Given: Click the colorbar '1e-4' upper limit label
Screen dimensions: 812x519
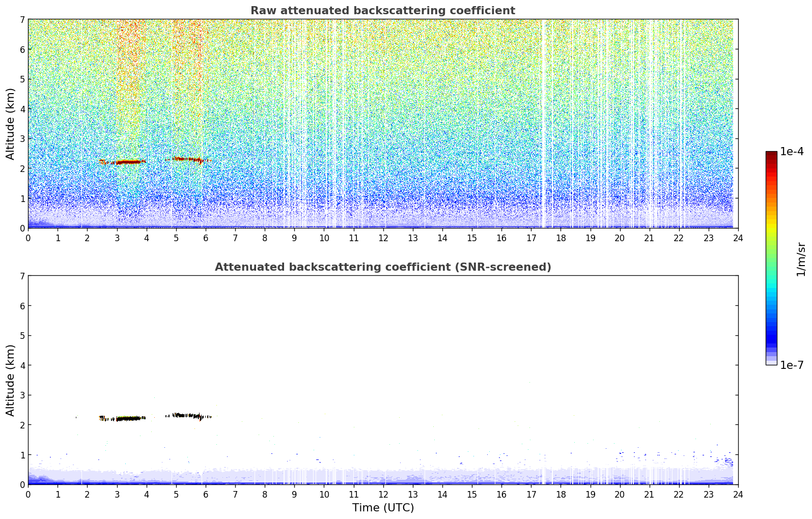Looking at the screenshot, I should (x=792, y=152).
